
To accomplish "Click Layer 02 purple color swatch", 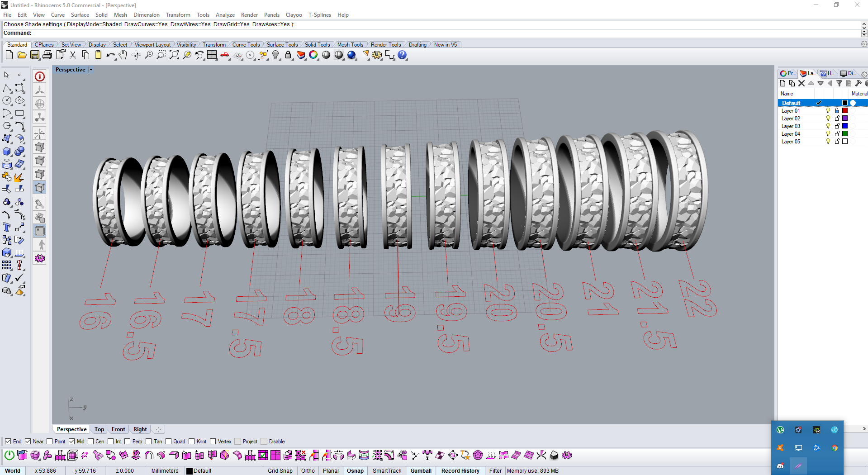I will tap(844, 119).
